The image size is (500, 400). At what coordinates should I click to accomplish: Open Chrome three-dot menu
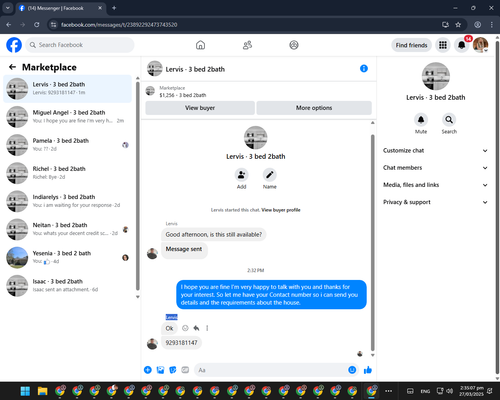[x=492, y=25]
